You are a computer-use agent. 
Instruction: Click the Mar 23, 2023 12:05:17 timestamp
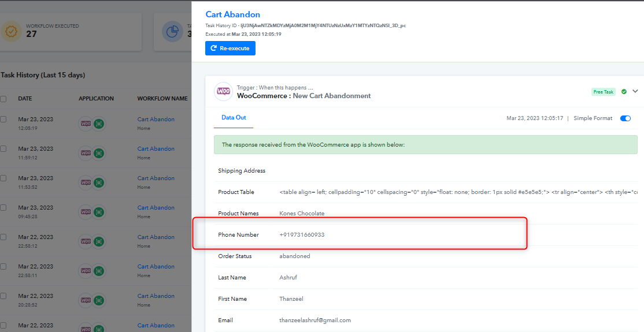pos(535,118)
